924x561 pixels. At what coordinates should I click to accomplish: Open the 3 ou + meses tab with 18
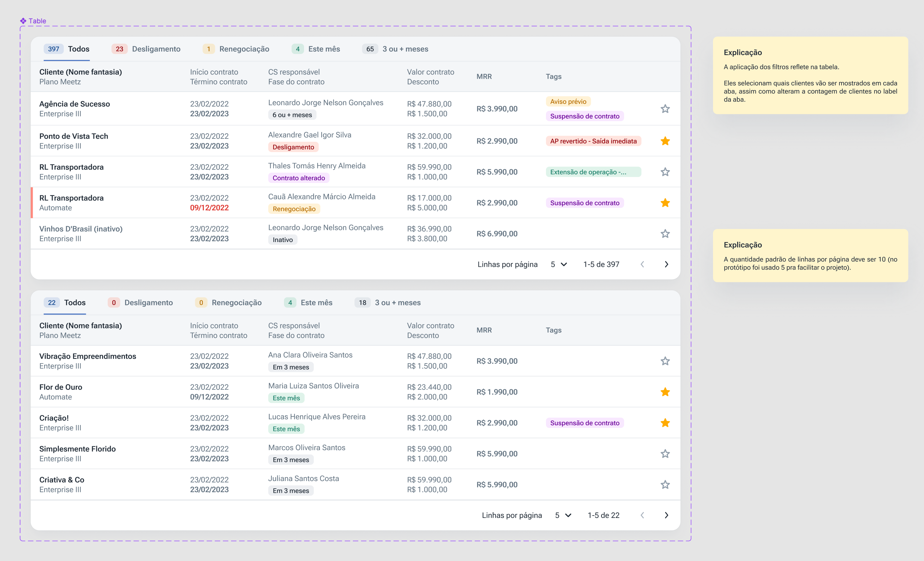coord(388,303)
